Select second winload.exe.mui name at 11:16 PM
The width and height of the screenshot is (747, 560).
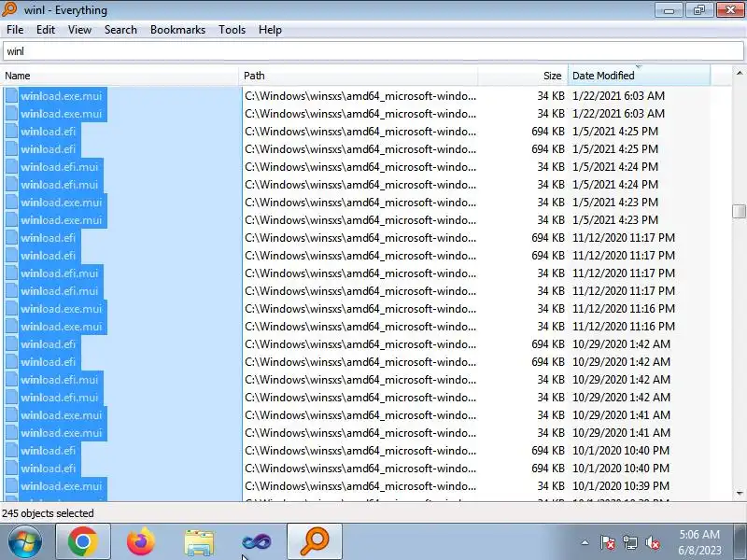pyautogui.click(x=62, y=327)
